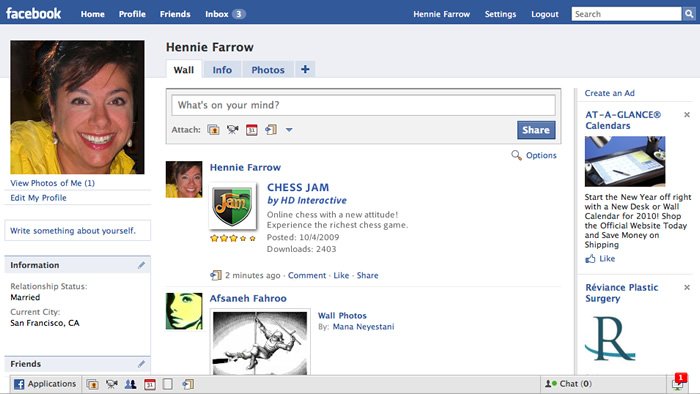
Task: Like the Chess Jam post
Action: [x=341, y=275]
